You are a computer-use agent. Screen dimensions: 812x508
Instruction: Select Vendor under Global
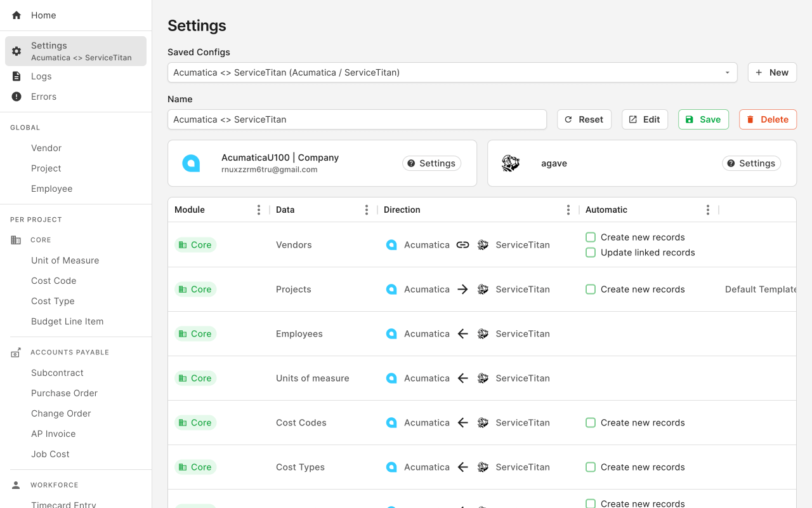click(x=46, y=148)
